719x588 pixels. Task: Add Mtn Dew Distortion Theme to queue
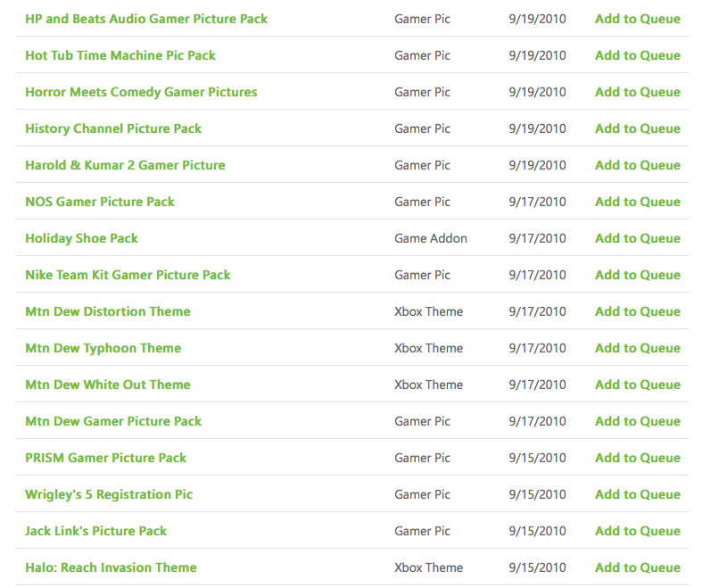pos(638,311)
